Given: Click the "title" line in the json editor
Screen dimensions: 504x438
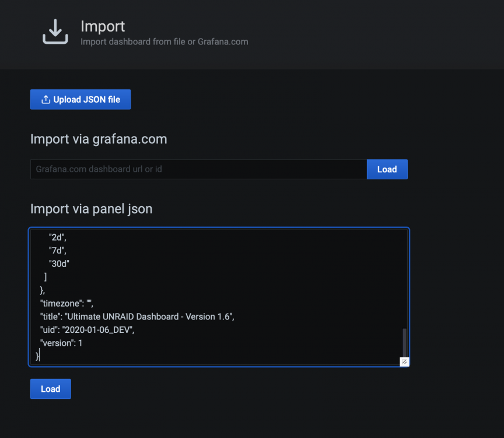Looking at the screenshot, I should (x=137, y=317).
